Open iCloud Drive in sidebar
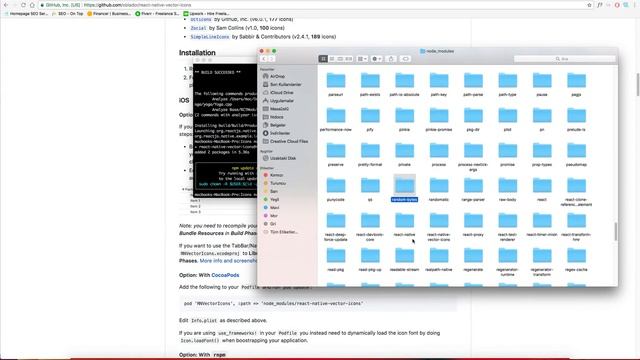640x360 pixels. [x=278, y=93]
